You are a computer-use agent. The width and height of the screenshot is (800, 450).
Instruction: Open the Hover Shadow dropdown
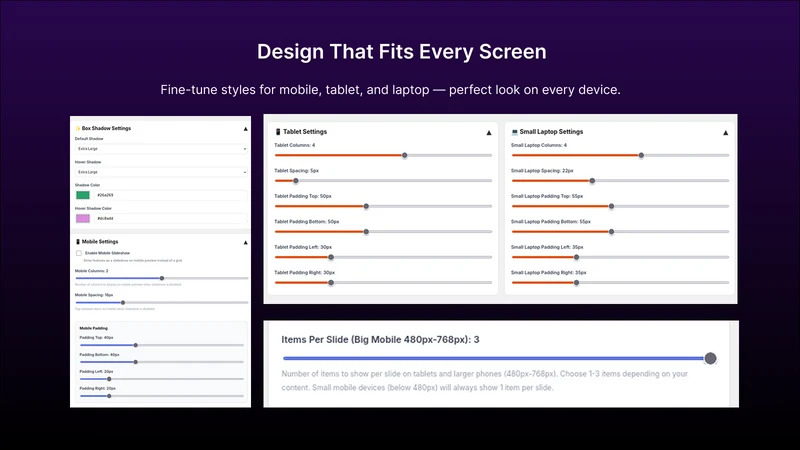161,172
